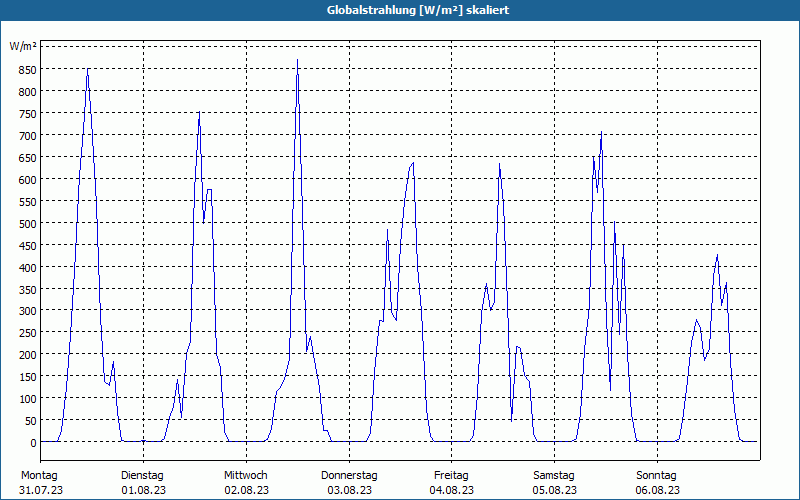
Task: Click the date '06.08.23'
Action: 658,490
